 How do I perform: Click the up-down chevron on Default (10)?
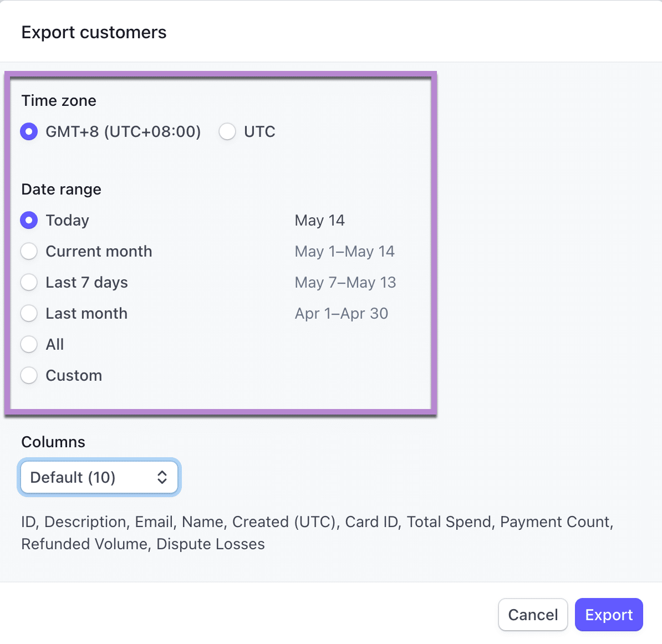[161, 477]
